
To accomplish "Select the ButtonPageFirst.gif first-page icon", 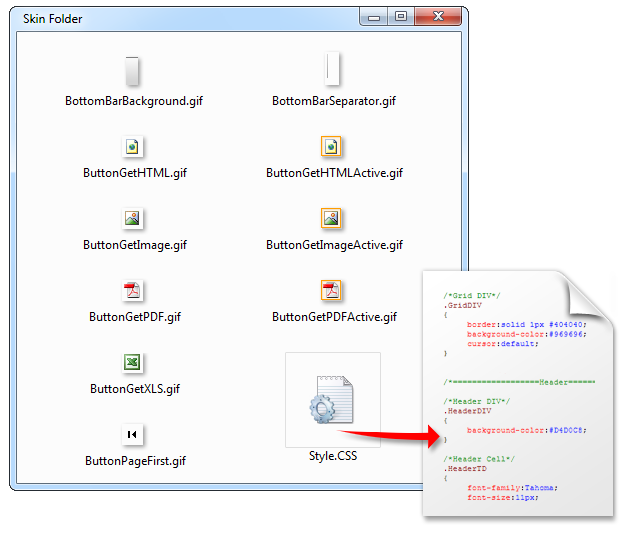I will [x=132, y=434].
